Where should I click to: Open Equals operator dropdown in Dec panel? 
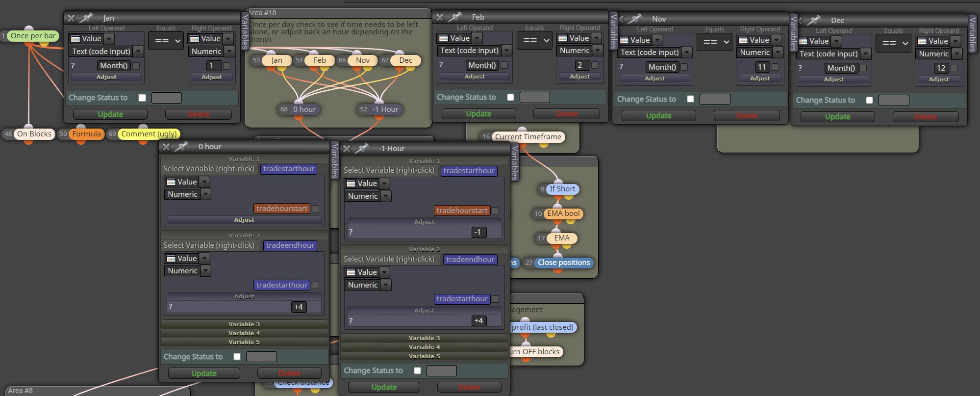click(893, 43)
